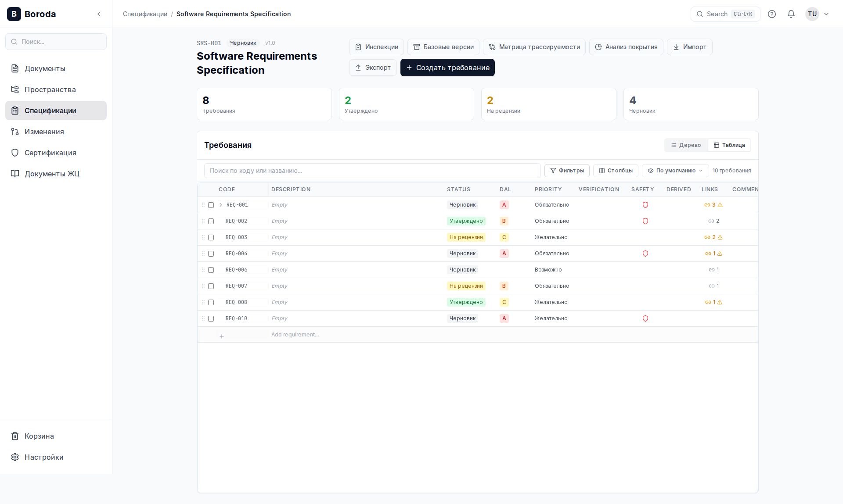Open the notifications bell
843x504 pixels.
click(791, 14)
